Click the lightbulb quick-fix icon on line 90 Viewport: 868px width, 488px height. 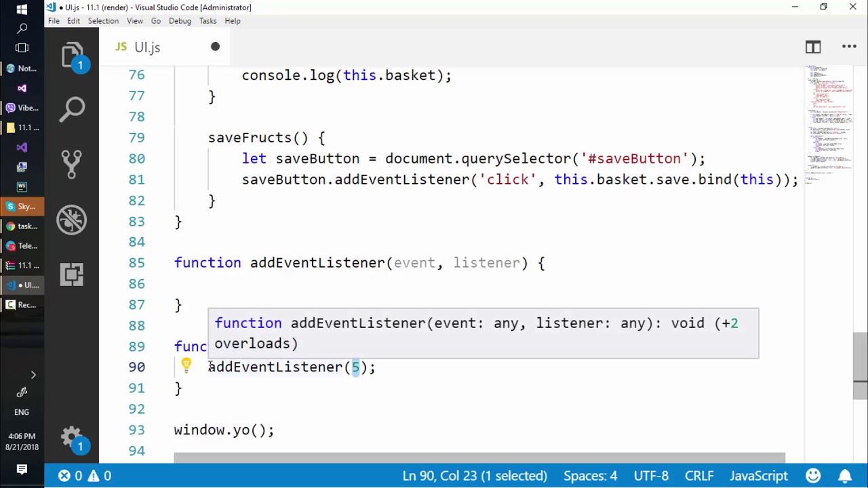(186, 366)
